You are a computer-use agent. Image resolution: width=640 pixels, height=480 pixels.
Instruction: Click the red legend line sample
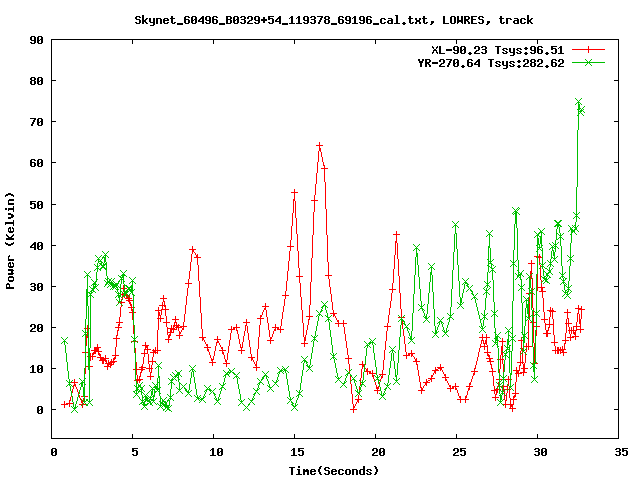[588, 50]
